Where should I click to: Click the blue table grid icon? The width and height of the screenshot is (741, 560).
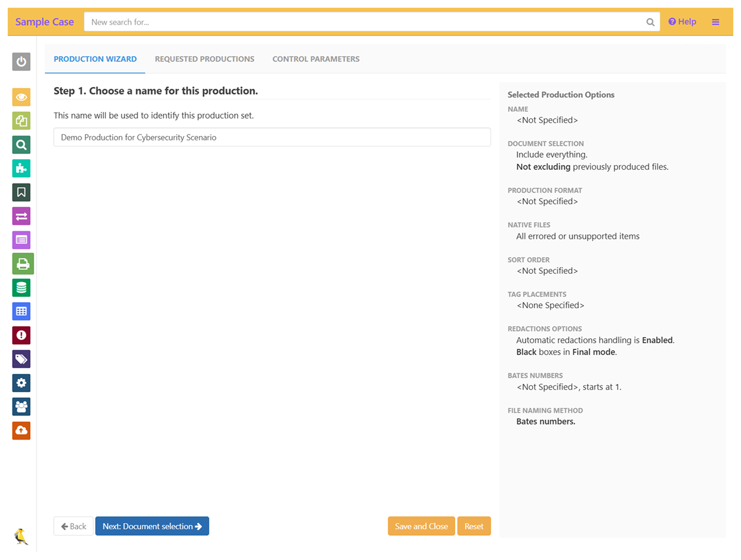(x=21, y=311)
